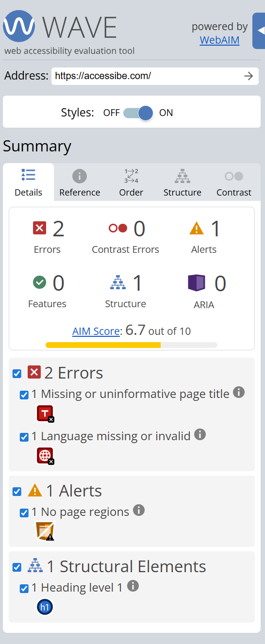This screenshot has width=265, height=644.
Task: Click the '6.7' score value
Action: (x=135, y=330)
